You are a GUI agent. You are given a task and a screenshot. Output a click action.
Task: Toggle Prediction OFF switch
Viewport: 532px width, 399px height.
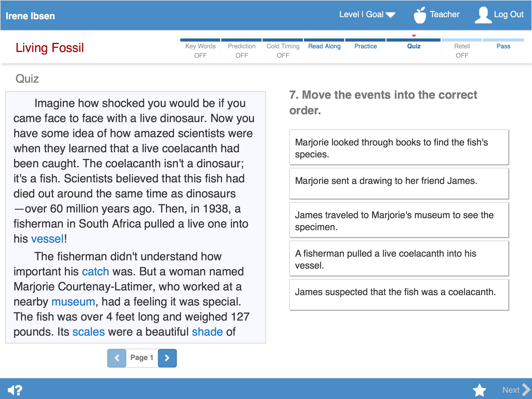tap(241, 50)
